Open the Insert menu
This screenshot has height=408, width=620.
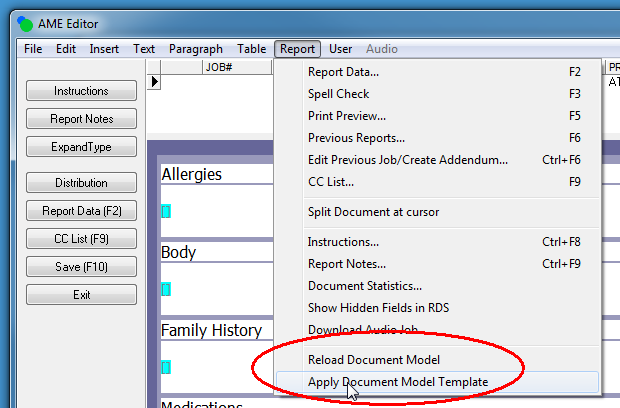click(x=104, y=49)
